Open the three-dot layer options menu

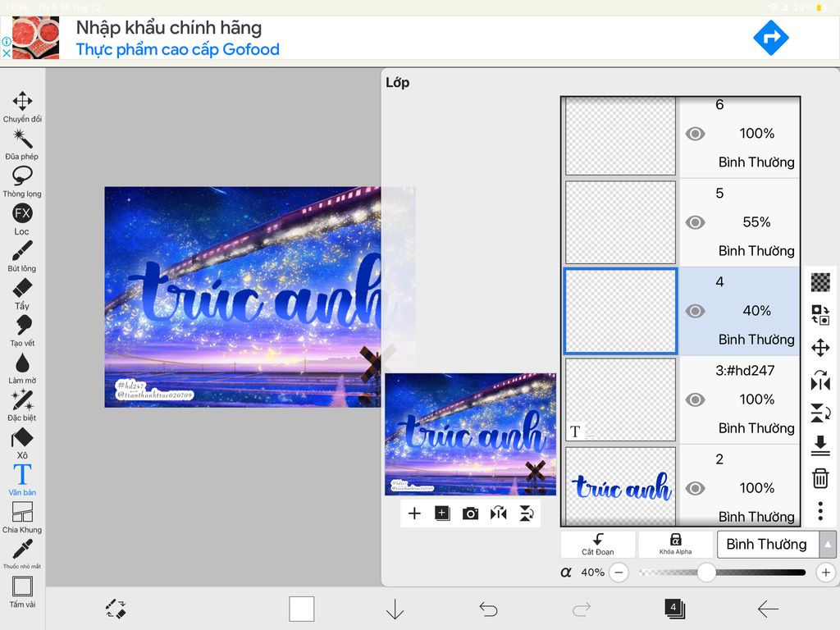[x=820, y=511]
